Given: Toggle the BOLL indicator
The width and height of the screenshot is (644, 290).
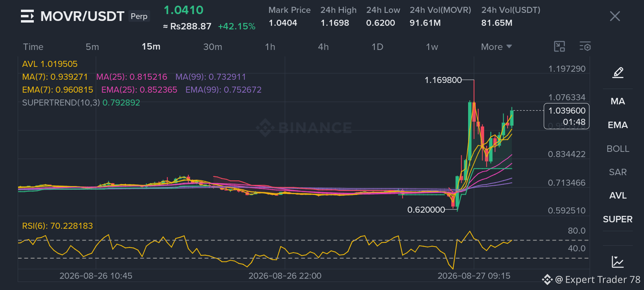Looking at the screenshot, I should tap(618, 149).
